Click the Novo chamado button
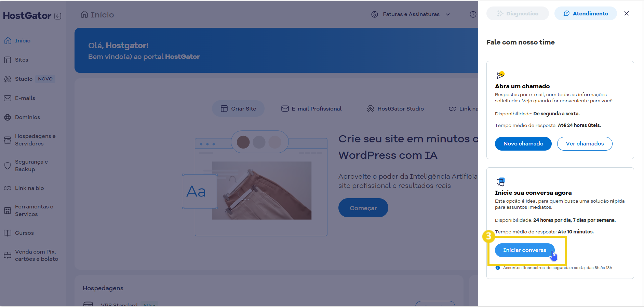 523,144
